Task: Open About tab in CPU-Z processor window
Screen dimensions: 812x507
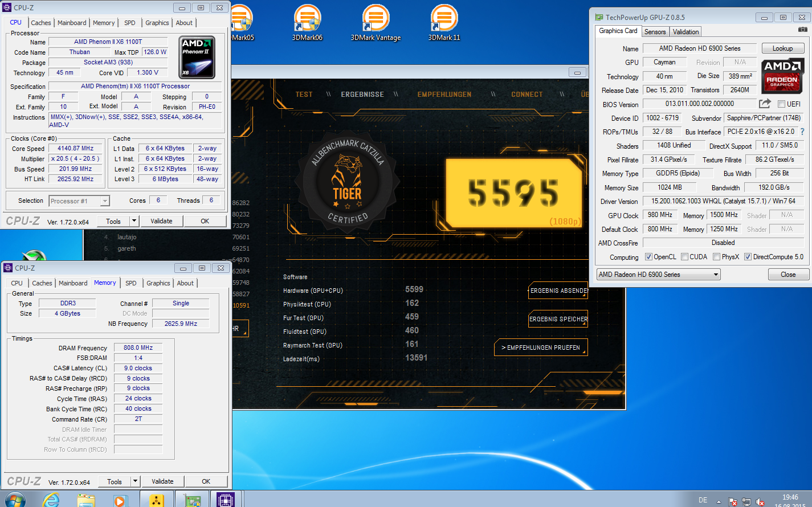Action: 184,23
